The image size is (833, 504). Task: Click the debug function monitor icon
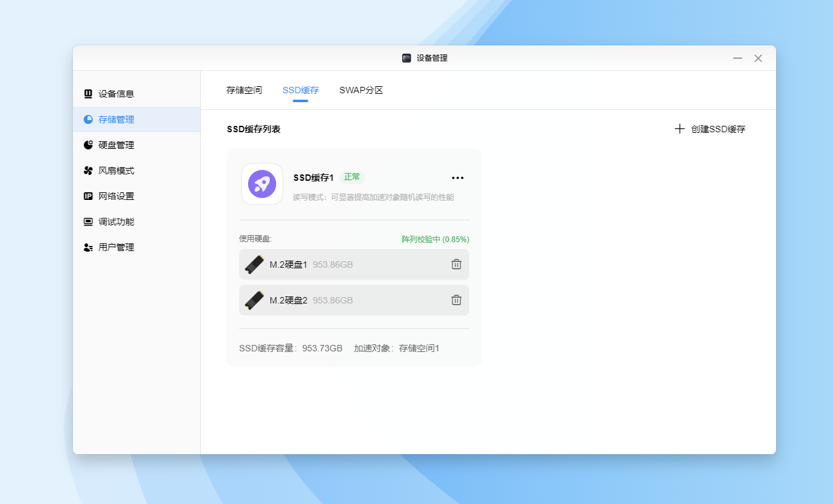88,222
